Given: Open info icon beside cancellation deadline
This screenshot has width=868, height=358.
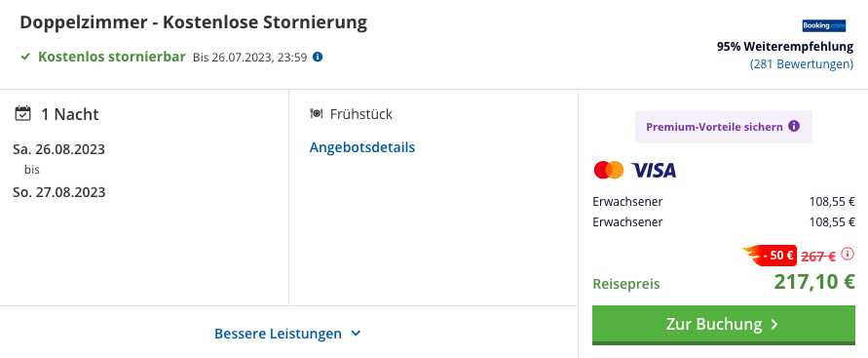Looking at the screenshot, I should tap(318, 57).
